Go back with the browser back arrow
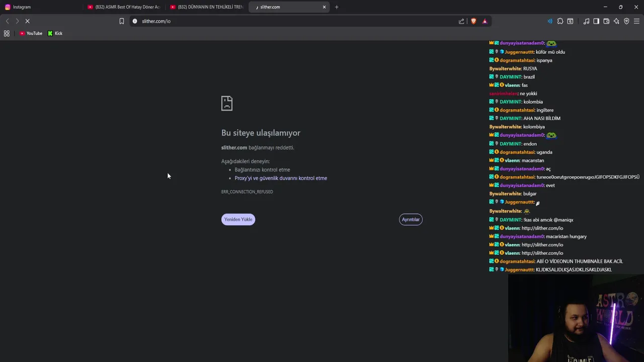Viewport: 644px width, 362px height. [7, 21]
